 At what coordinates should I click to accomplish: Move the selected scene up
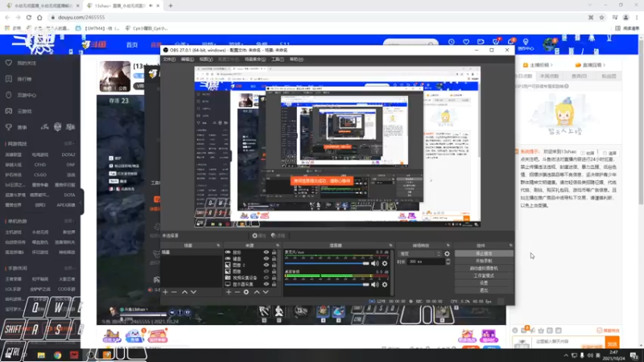point(184,292)
